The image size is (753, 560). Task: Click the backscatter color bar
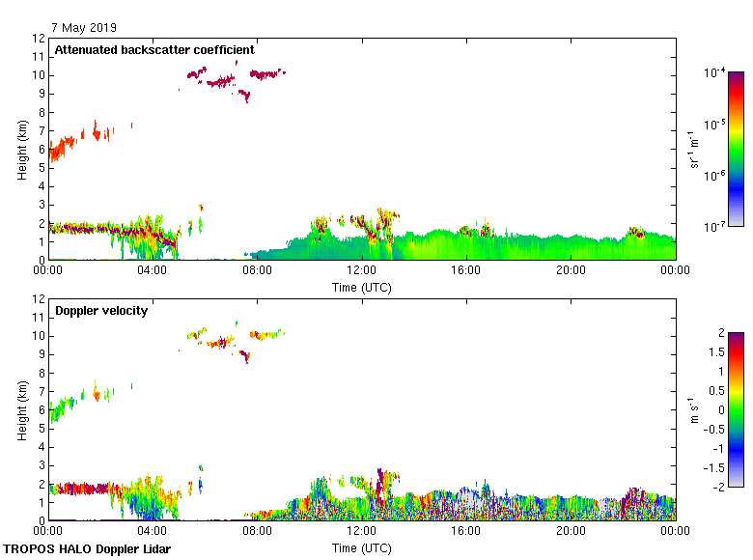point(736,149)
